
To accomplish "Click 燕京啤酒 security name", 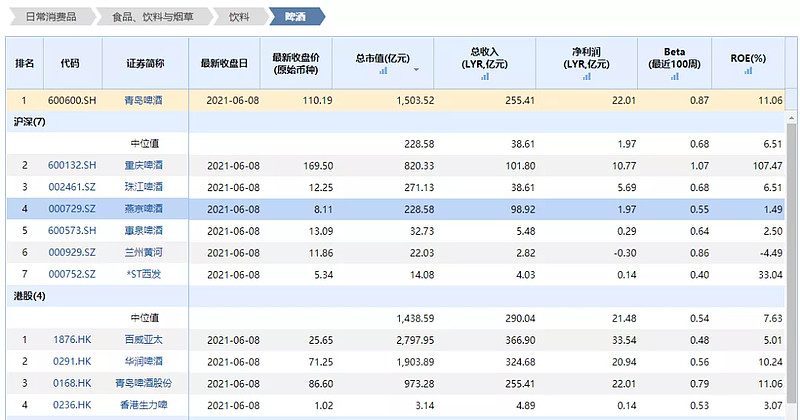I will click(144, 209).
